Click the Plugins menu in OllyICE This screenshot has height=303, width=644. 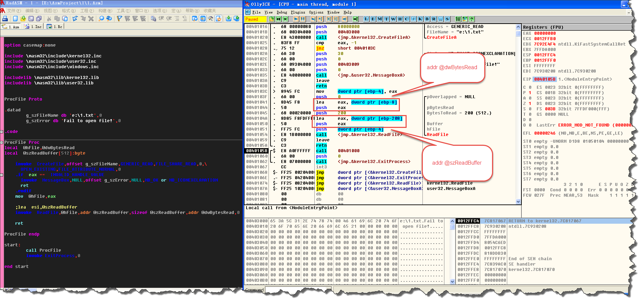pyautogui.click(x=298, y=12)
